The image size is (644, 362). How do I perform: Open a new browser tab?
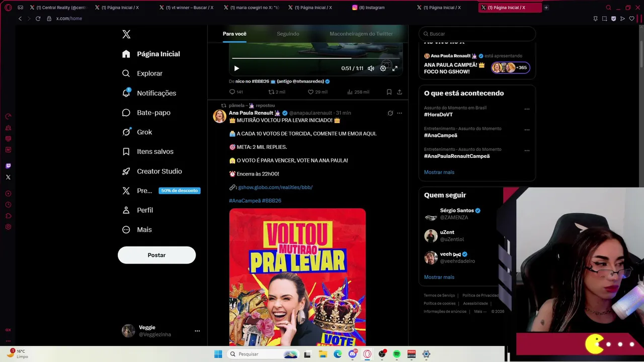pos(546,8)
